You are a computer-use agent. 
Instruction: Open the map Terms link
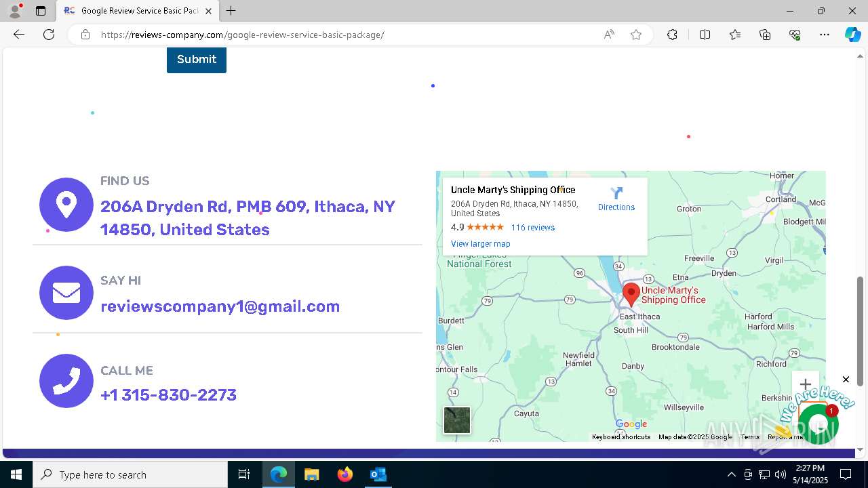coord(750,437)
